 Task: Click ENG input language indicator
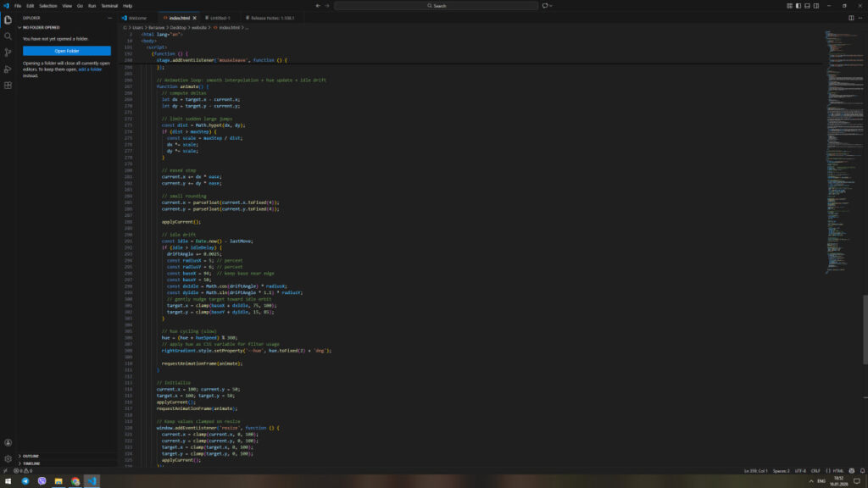point(821,481)
